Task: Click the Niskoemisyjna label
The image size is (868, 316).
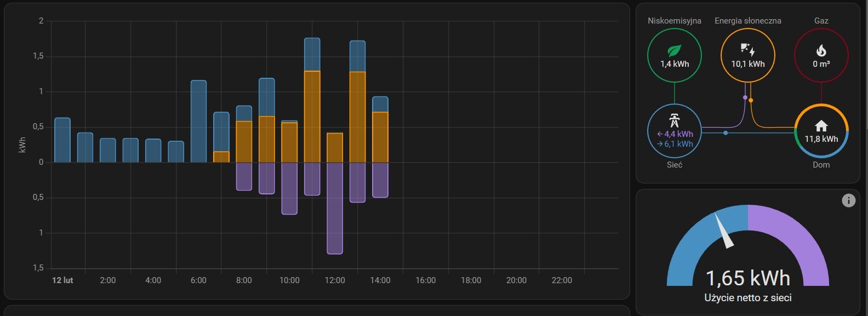Action: (675, 21)
